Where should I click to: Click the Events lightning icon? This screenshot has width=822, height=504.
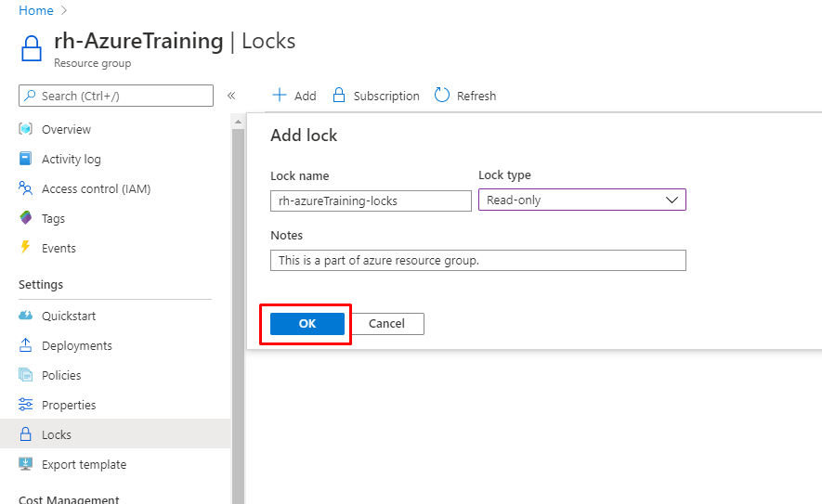tap(25, 247)
